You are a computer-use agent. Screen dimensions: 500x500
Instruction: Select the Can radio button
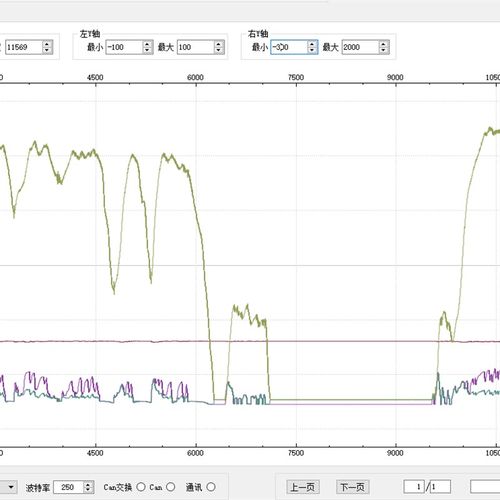171,487
